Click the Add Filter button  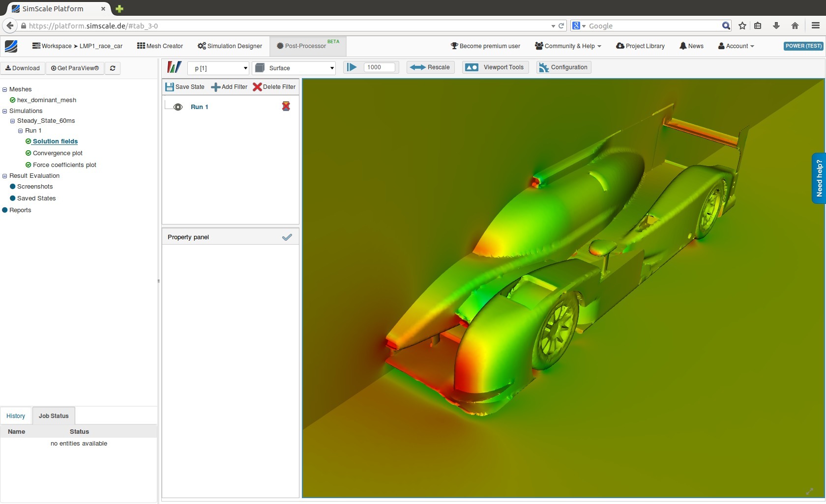(x=229, y=87)
